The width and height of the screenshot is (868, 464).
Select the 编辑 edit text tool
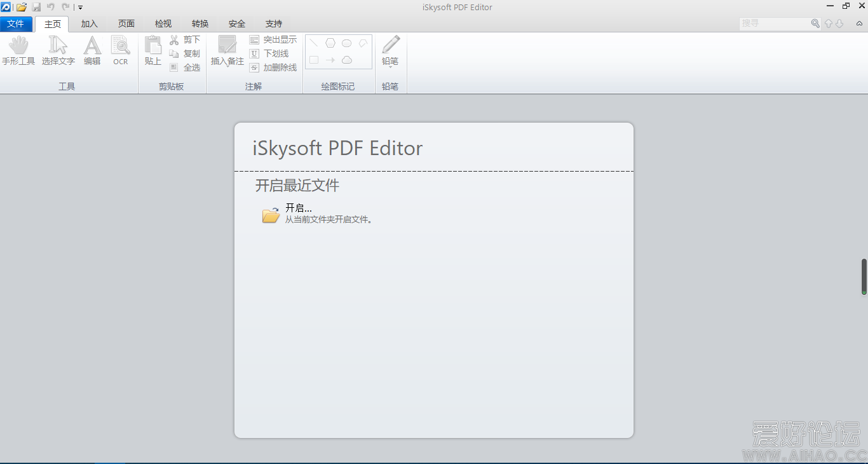pos(92,51)
